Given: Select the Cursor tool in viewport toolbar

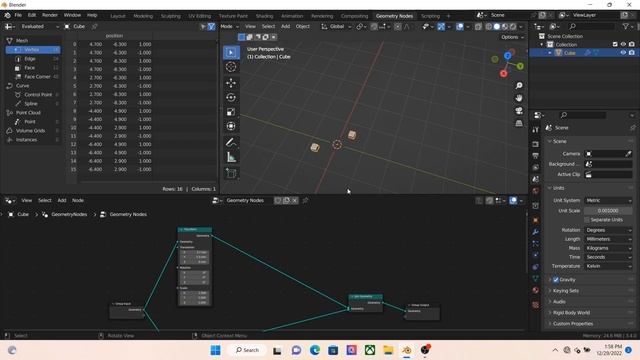Looking at the screenshot, I should point(231,67).
